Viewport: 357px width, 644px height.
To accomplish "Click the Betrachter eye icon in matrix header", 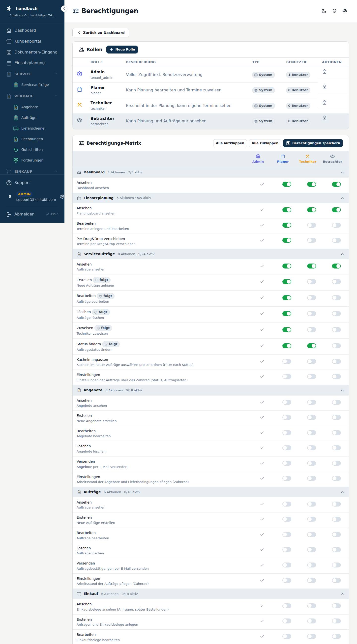I will (332, 156).
